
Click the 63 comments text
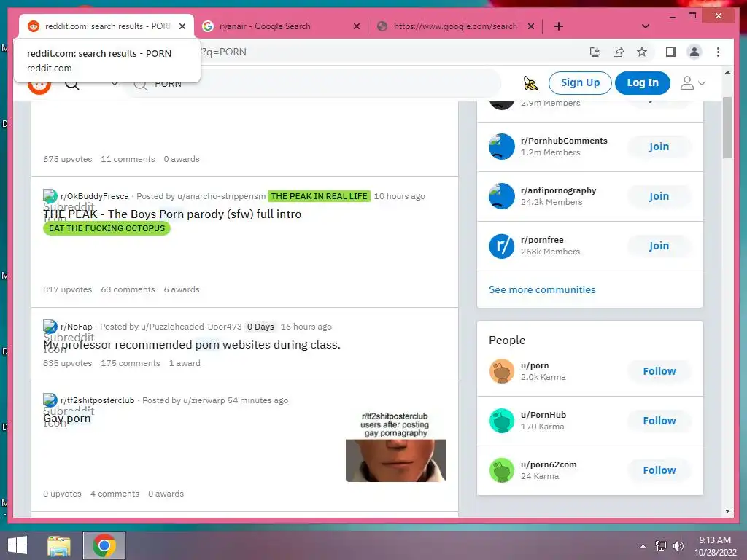[x=128, y=289]
